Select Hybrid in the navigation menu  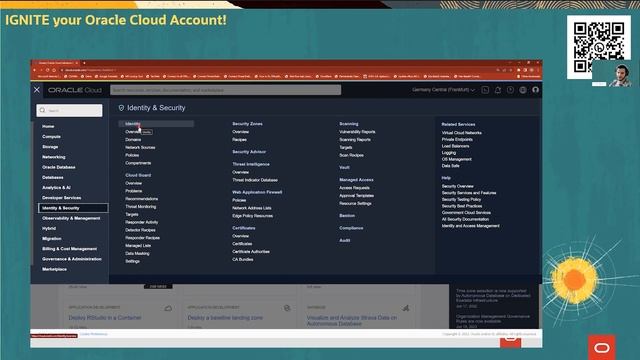[x=49, y=228]
